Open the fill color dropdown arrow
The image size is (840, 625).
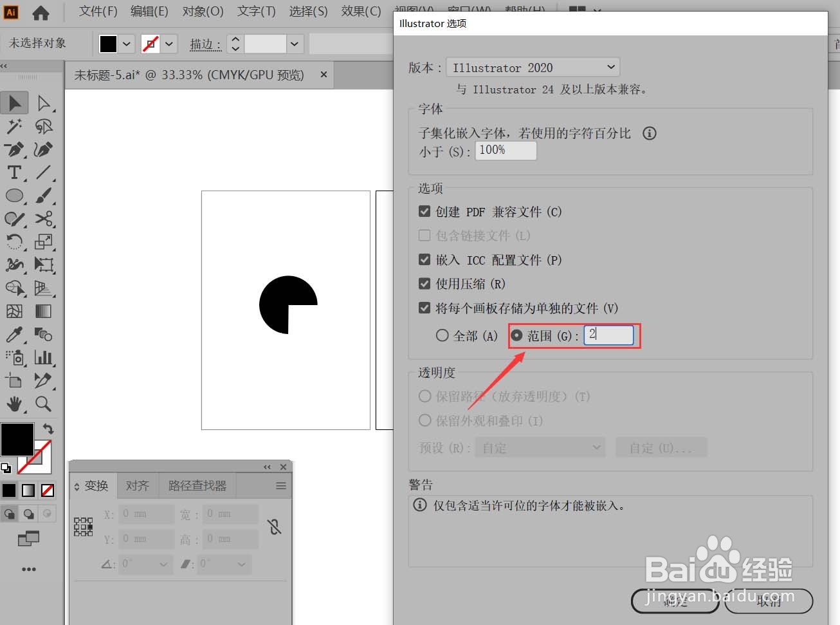(127, 44)
